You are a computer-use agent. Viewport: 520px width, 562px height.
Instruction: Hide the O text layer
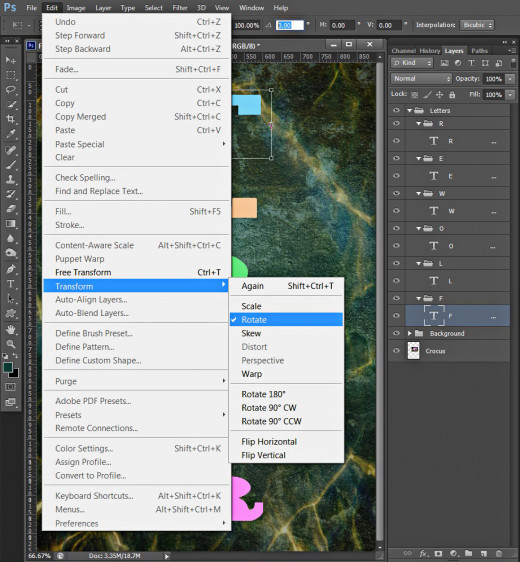[x=396, y=246]
